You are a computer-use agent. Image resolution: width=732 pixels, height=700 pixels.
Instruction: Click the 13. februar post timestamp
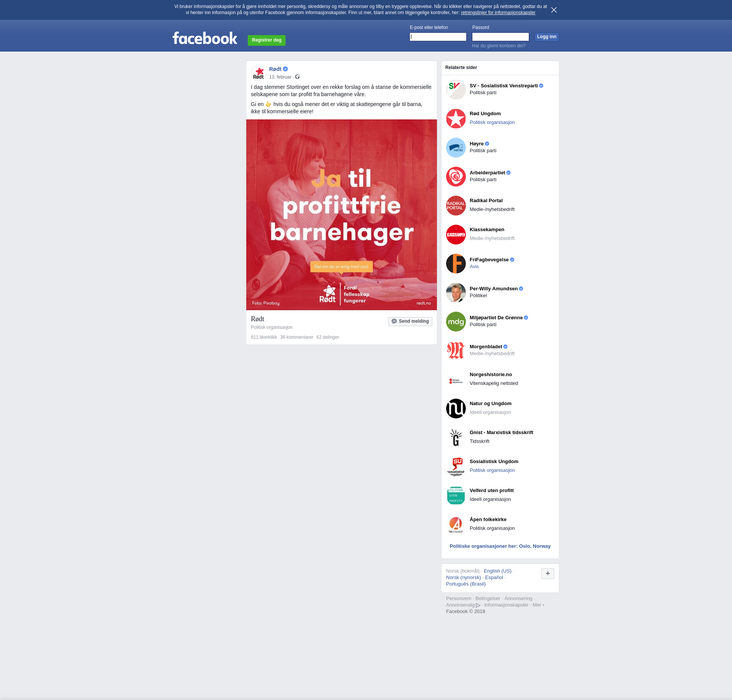[x=280, y=77]
